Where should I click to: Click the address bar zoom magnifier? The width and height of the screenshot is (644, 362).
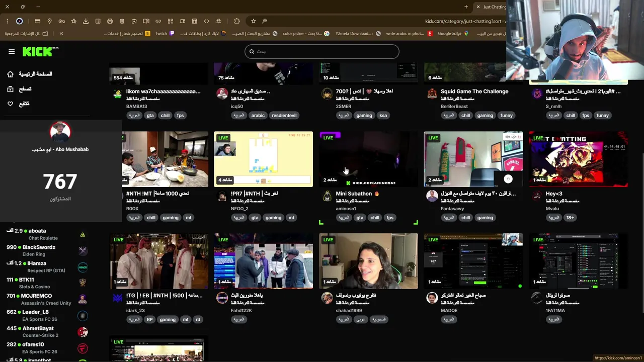click(265, 21)
